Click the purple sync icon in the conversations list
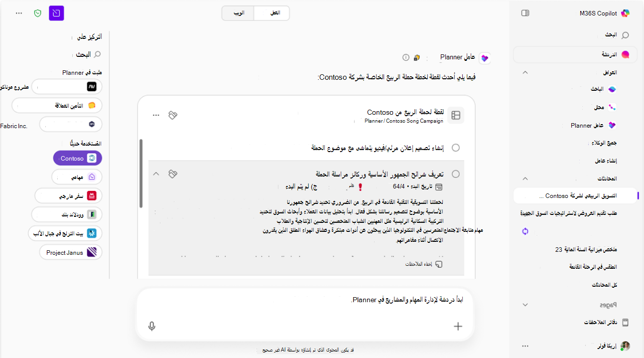The image size is (644, 358). (x=525, y=231)
